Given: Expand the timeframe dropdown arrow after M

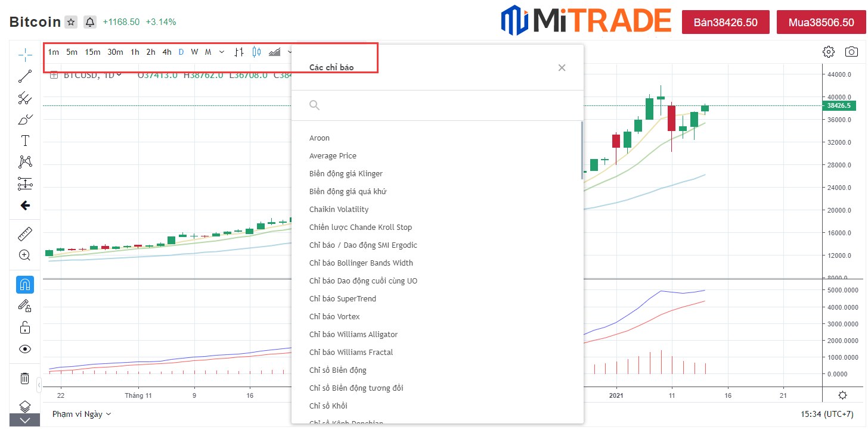Looking at the screenshot, I should pyautogui.click(x=222, y=52).
